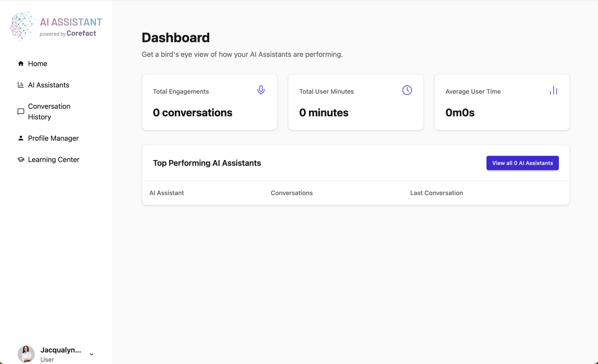Click the Conversations column header
This screenshot has height=364, width=598.
291,193
